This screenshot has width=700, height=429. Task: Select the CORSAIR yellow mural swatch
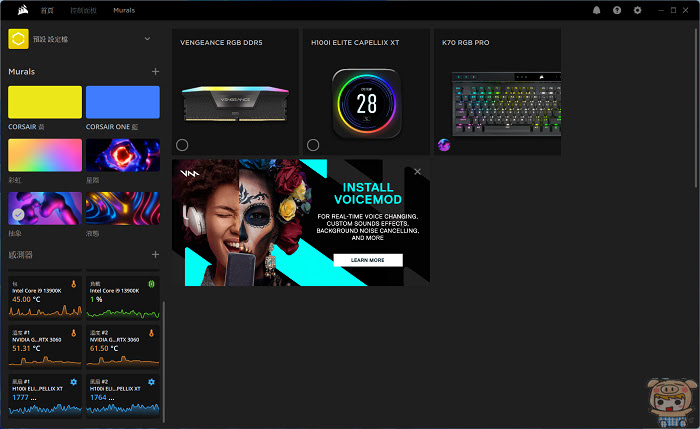tap(45, 102)
